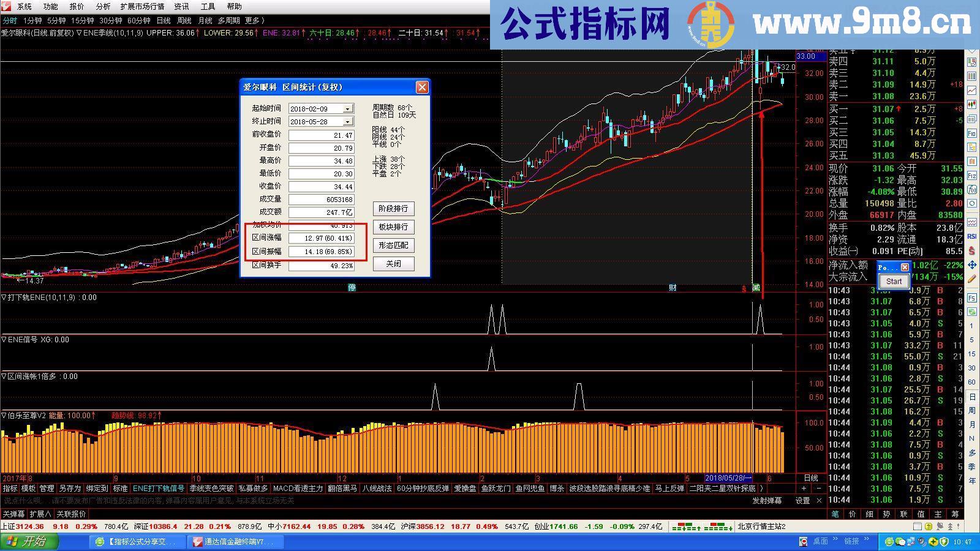The image size is (980, 551).
Task: Switch to 1-minute period in sidebar
Action: pos(972,326)
